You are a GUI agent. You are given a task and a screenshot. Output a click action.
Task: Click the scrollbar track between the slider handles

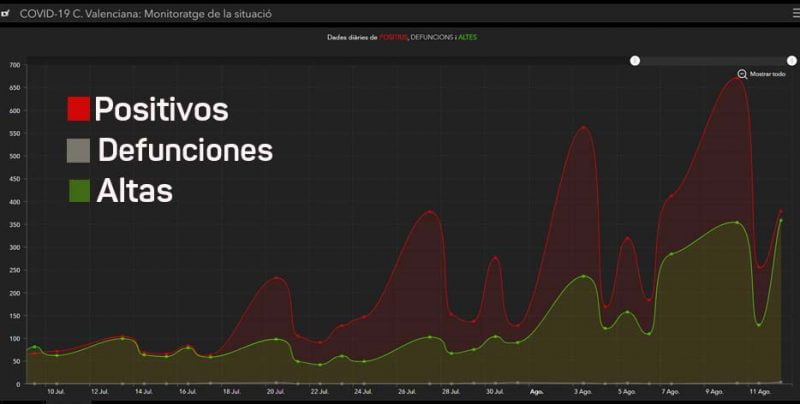pyautogui.click(x=713, y=61)
